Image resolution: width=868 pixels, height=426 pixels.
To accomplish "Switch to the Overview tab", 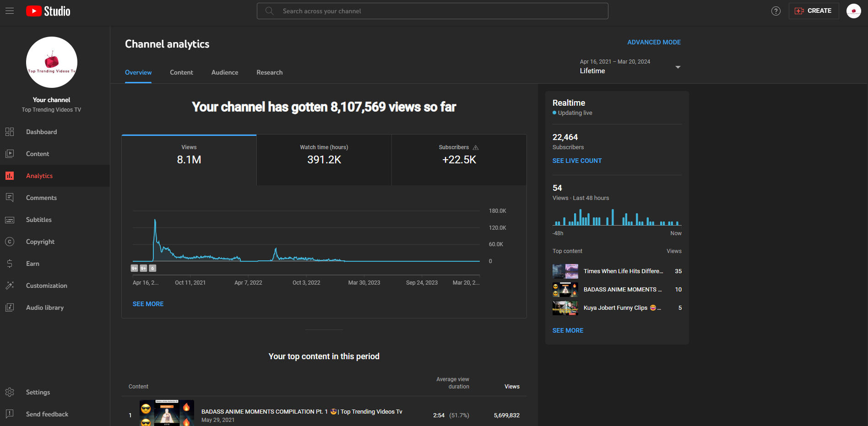I will click(138, 72).
